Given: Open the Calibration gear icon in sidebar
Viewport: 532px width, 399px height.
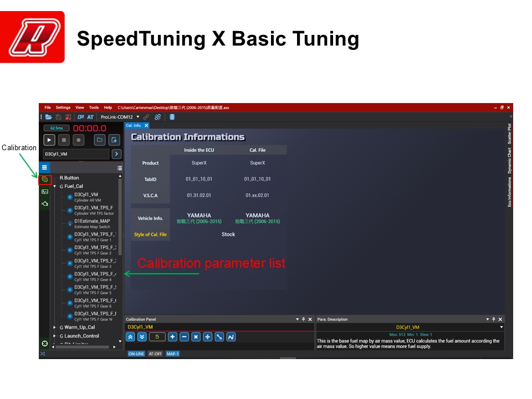Looking at the screenshot, I should pyautogui.click(x=45, y=180).
